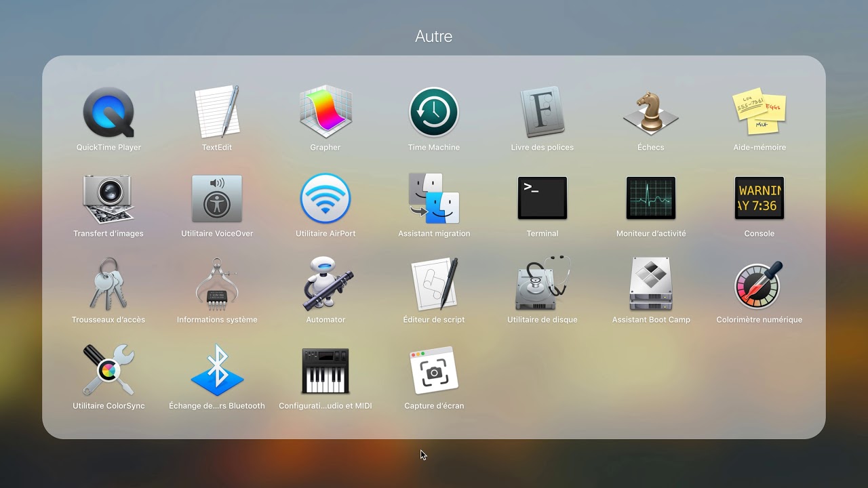
Task: Click the "QuickTime Player" label
Action: pyautogui.click(x=108, y=147)
